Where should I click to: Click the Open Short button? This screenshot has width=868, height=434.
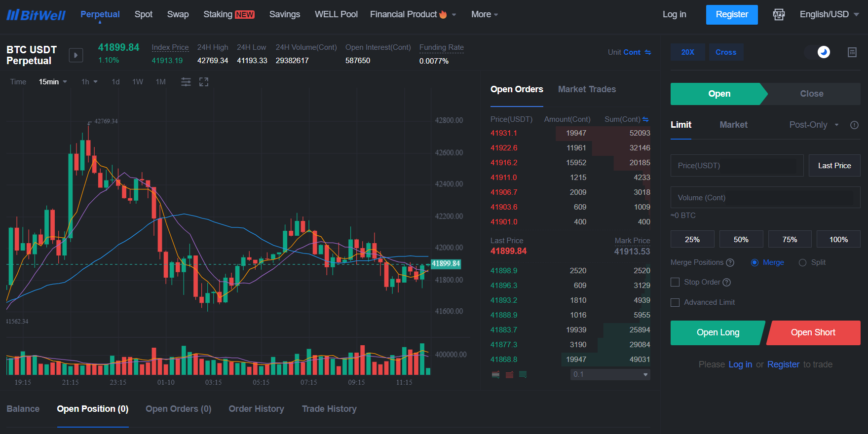point(813,332)
